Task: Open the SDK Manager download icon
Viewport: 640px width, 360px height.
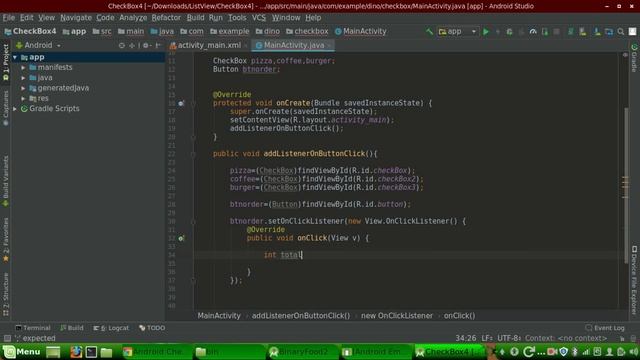Action: tap(597, 31)
